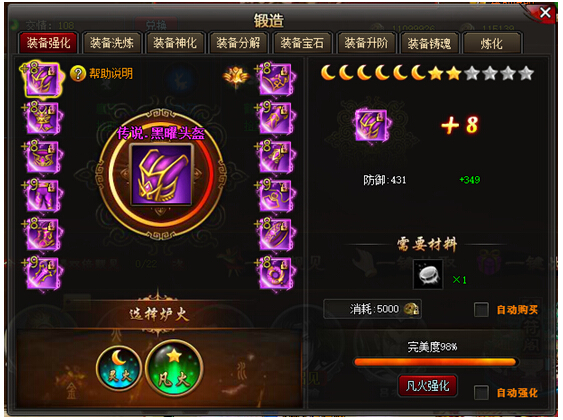The image size is (563, 420).
Task: Switch to the 装备宝石 tab
Action: click(x=302, y=43)
